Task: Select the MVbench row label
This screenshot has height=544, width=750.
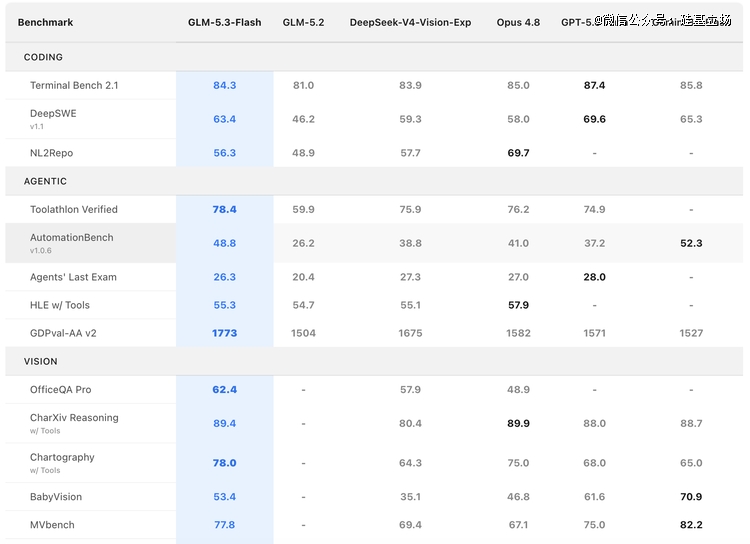Action: coord(52,525)
